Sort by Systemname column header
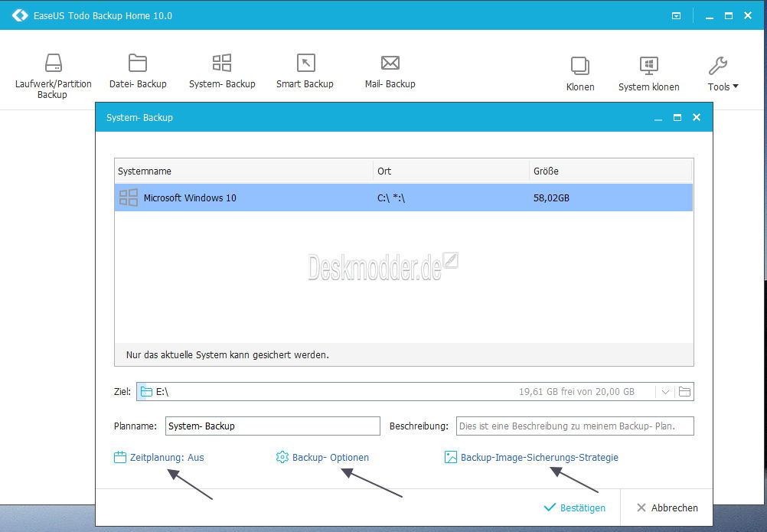Image resolution: width=767 pixels, height=532 pixels. tap(243, 171)
